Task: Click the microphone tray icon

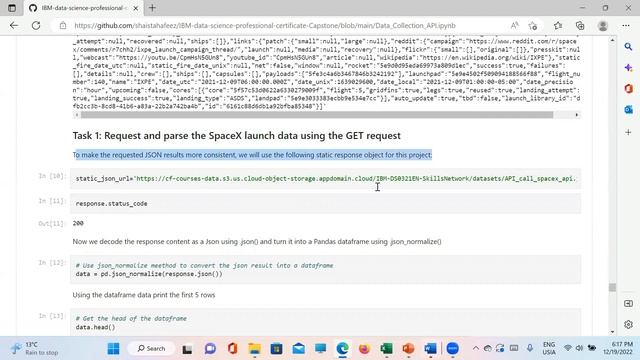Action: click(x=529, y=348)
